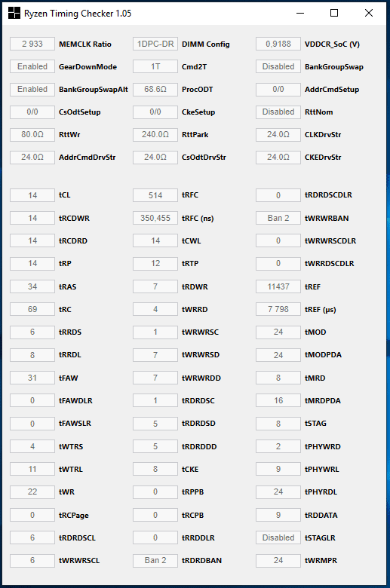The image size is (390, 588).
Task: Click the tFAW 31 field
Action: pyautogui.click(x=32, y=378)
